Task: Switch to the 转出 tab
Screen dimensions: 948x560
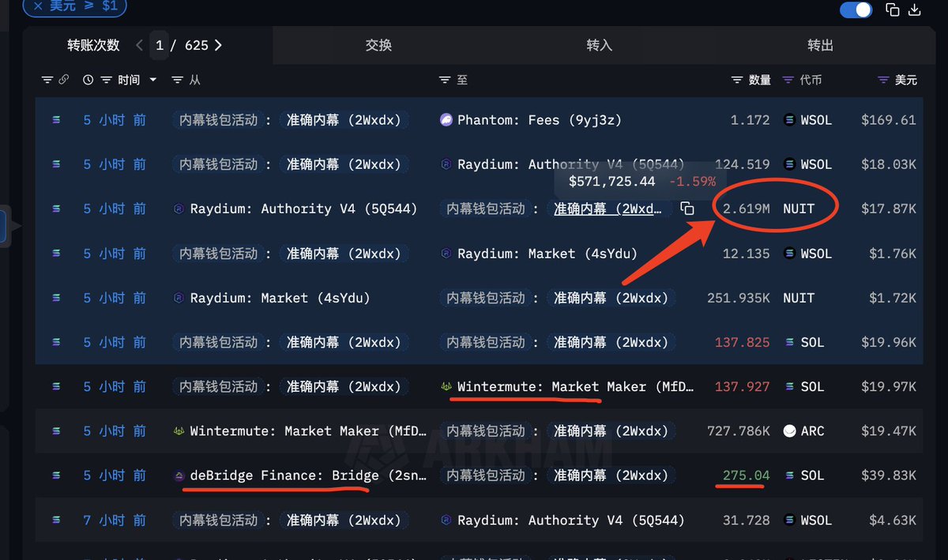Action: click(x=821, y=45)
